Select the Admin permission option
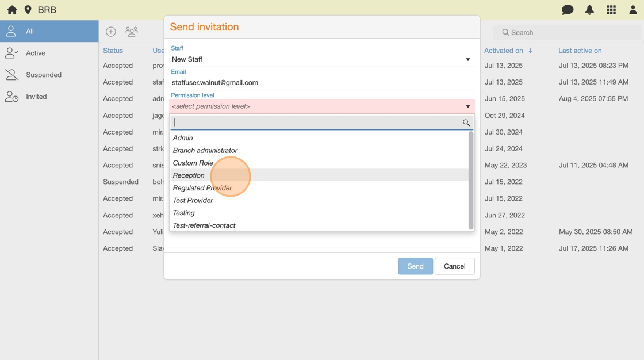This screenshot has height=360, width=644. (x=183, y=138)
